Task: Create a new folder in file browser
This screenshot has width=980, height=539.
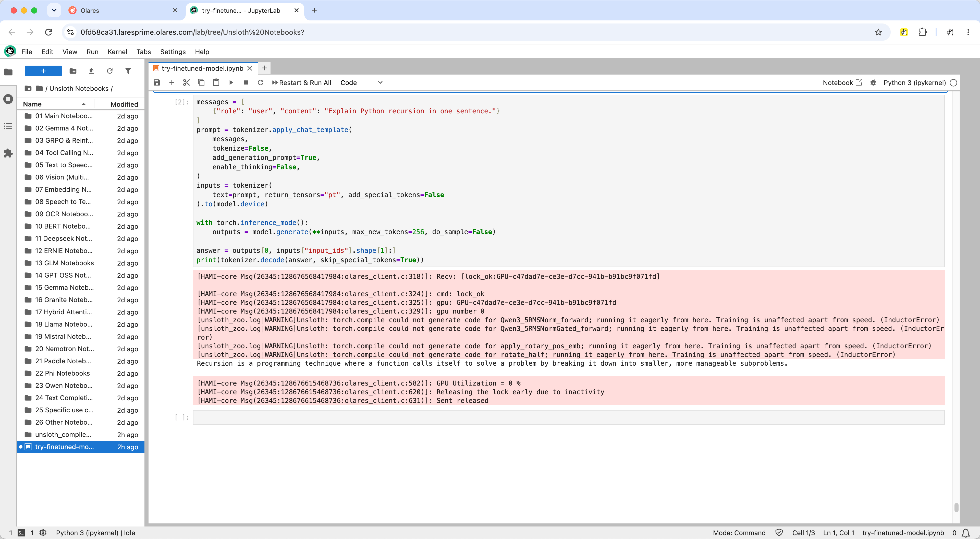Action: pyautogui.click(x=73, y=71)
